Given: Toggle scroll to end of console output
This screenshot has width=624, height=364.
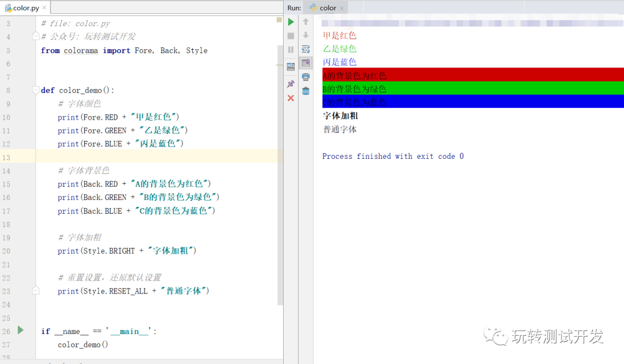Looking at the screenshot, I should point(306,63).
